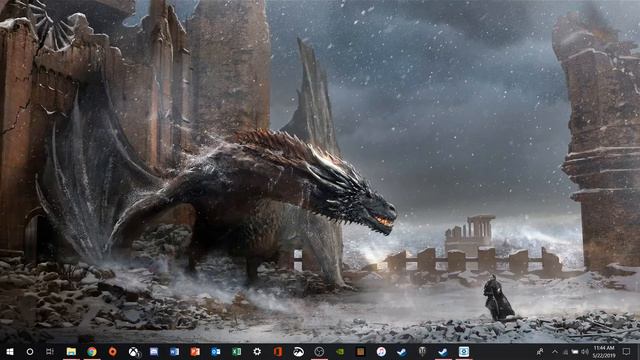Open the green NVIDIA icon
The image size is (640, 360).
[x=340, y=351]
